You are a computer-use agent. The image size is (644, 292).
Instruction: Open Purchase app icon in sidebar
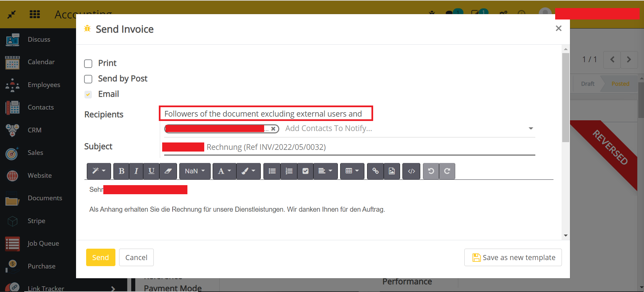[x=12, y=266]
